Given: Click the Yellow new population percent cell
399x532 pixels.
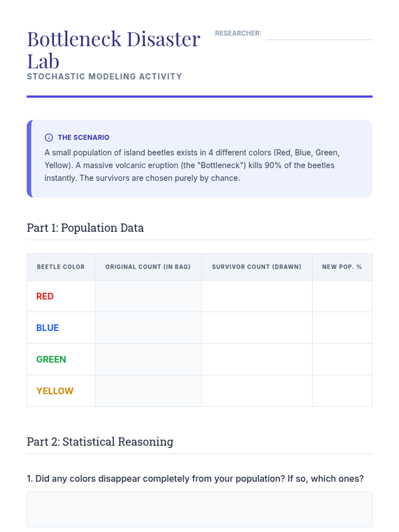Looking at the screenshot, I should [342, 391].
